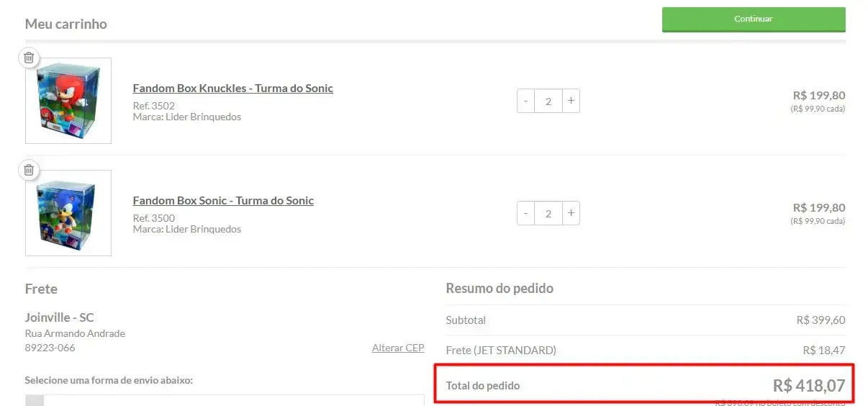Delete Fandom Box Sonic with trash icon
This screenshot has width=868, height=406.
pos(29,170)
